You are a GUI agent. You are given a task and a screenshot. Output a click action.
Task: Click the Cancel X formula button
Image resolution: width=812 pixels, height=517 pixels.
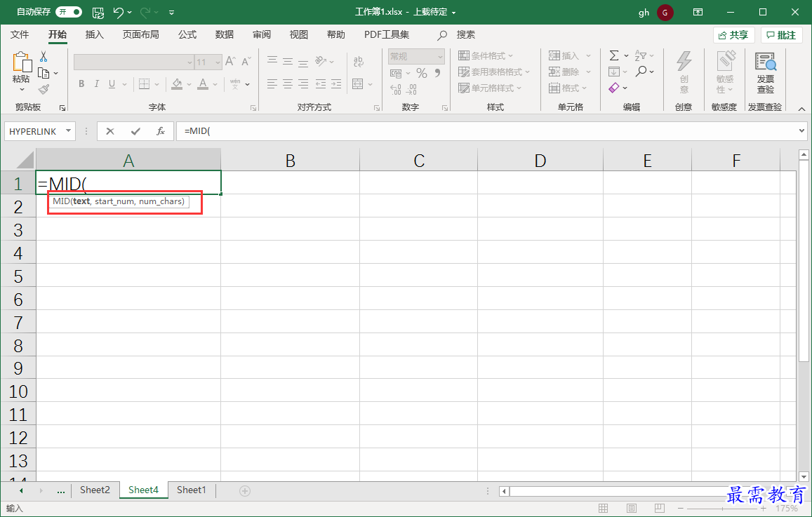(109, 131)
